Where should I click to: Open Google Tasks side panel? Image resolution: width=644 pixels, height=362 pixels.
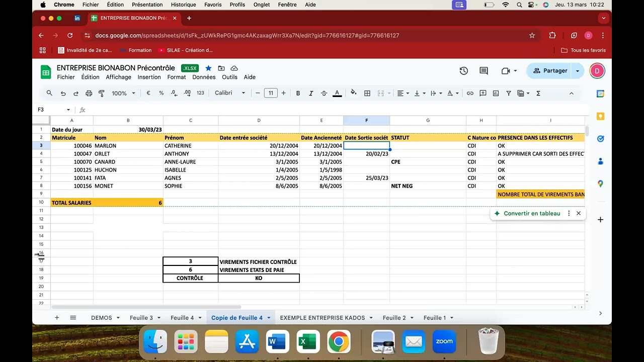click(600, 139)
